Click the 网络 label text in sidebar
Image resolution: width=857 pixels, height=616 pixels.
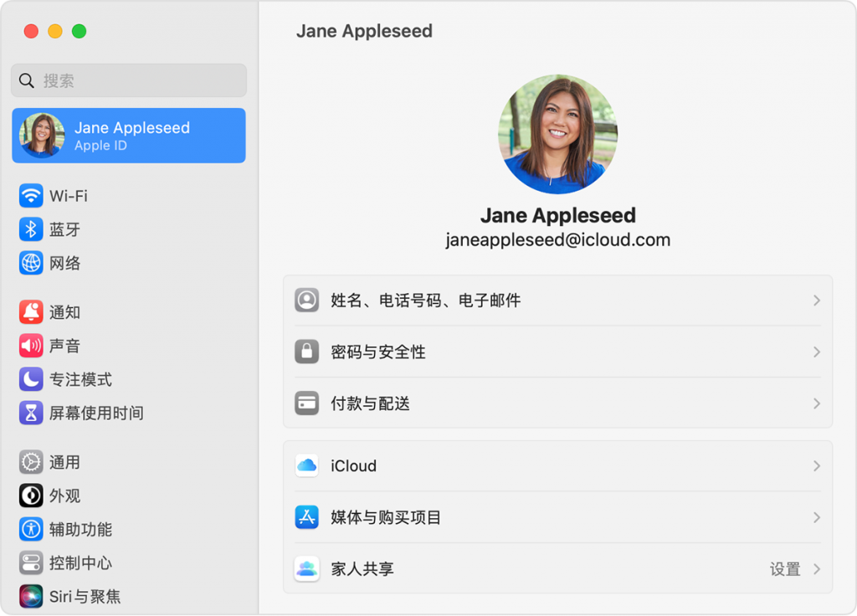64,263
